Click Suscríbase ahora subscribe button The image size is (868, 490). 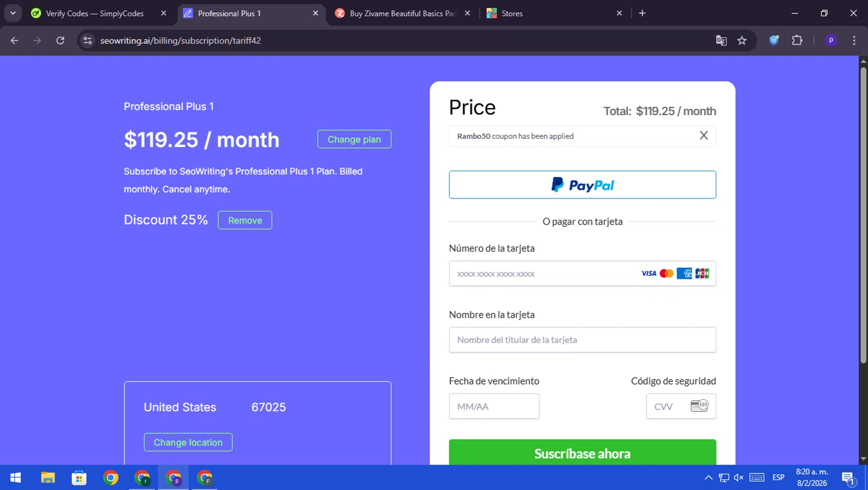[x=582, y=453]
